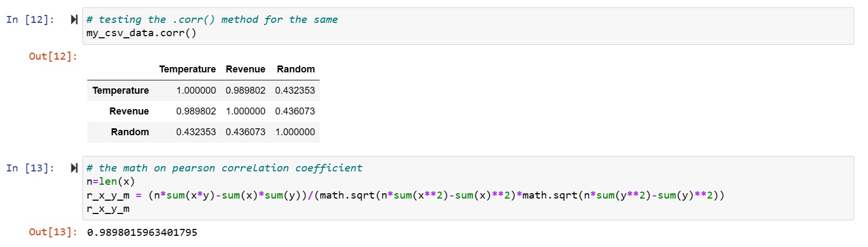The image size is (868, 247).
Task: Click the output value 0.9898015963401795
Action: pos(142,232)
